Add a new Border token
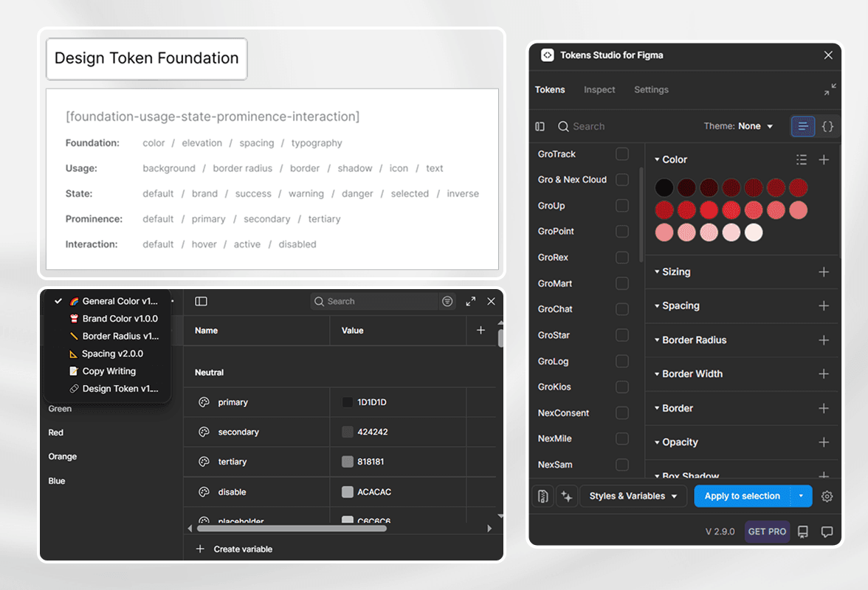The width and height of the screenshot is (868, 590). point(824,408)
